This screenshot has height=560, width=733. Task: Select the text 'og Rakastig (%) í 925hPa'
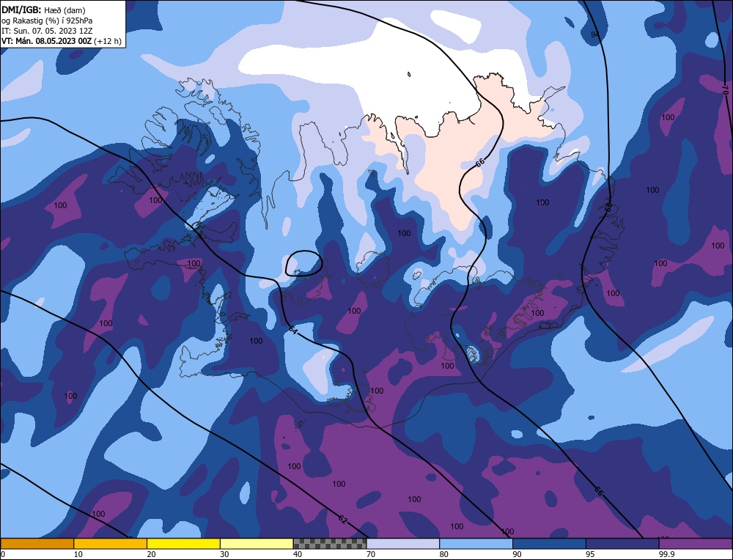47,21
